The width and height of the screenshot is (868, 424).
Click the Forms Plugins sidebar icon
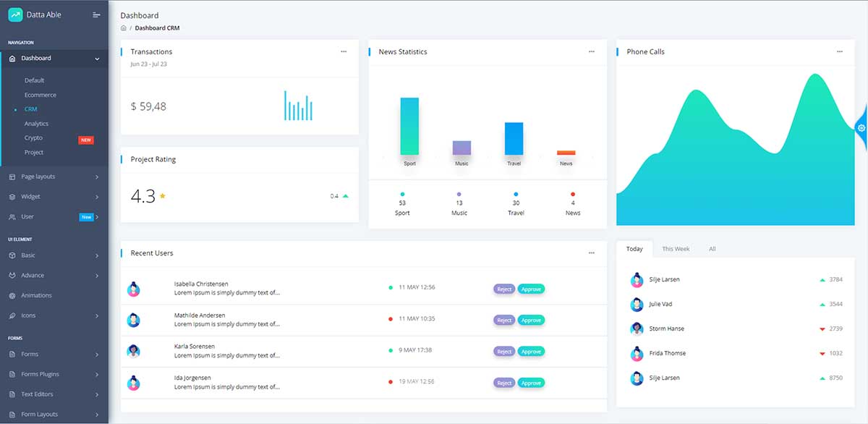click(x=12, y=375)
